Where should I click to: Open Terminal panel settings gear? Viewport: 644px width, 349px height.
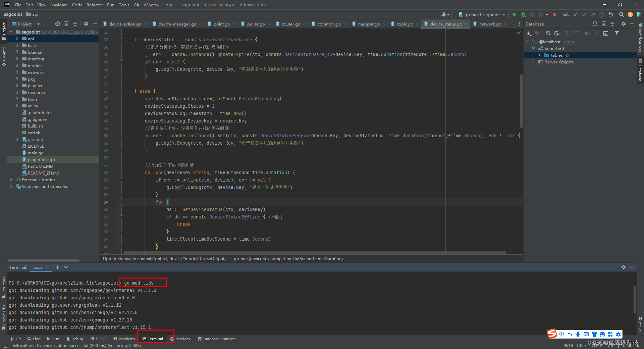click(624, 267)
